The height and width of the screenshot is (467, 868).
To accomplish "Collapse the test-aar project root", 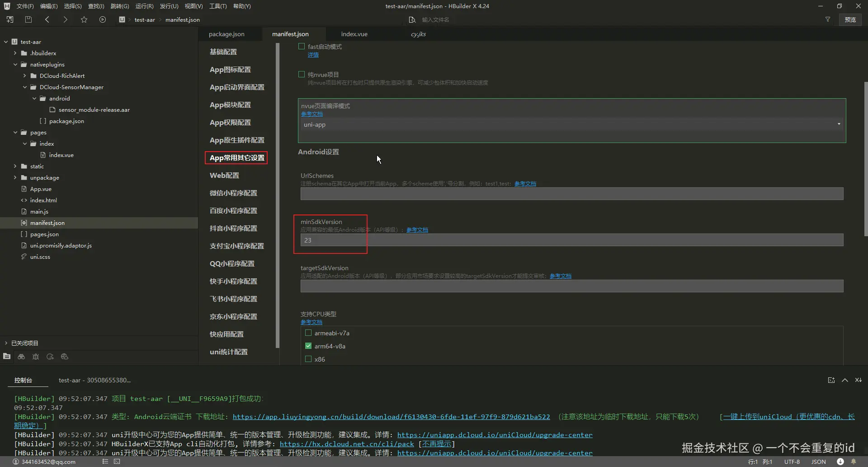I will click(x=6, y=42).
